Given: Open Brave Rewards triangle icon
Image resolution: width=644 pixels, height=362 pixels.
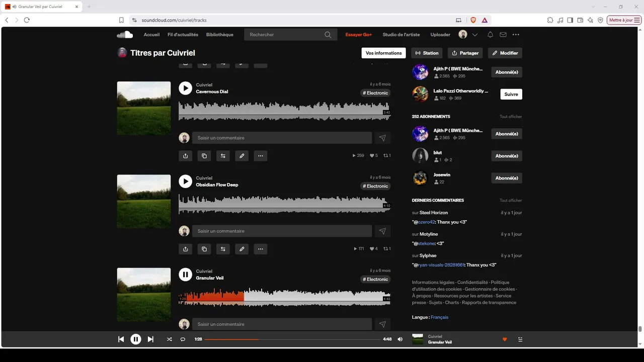Looking at the screenshot, I should tap(485, 20).
